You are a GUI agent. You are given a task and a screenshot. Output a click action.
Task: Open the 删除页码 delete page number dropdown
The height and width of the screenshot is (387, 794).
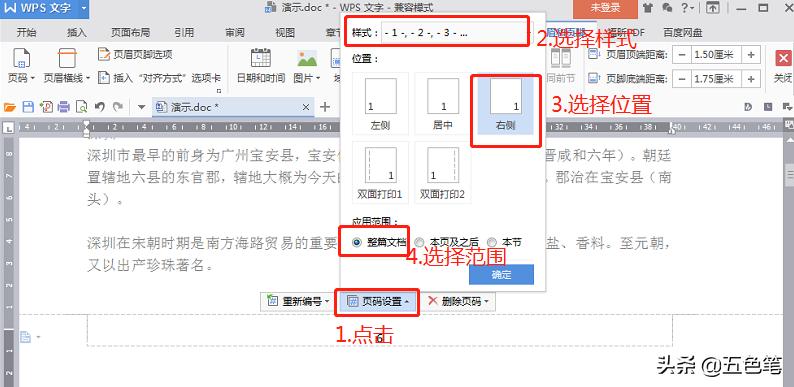coord(458,301)
